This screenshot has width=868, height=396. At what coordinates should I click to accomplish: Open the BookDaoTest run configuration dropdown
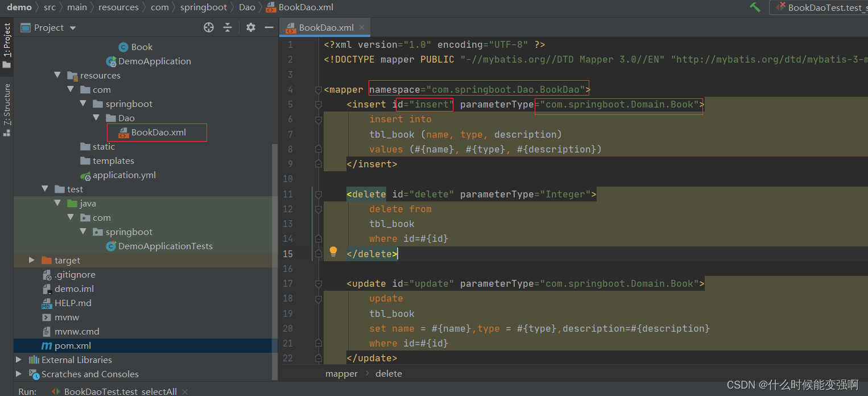819,7
